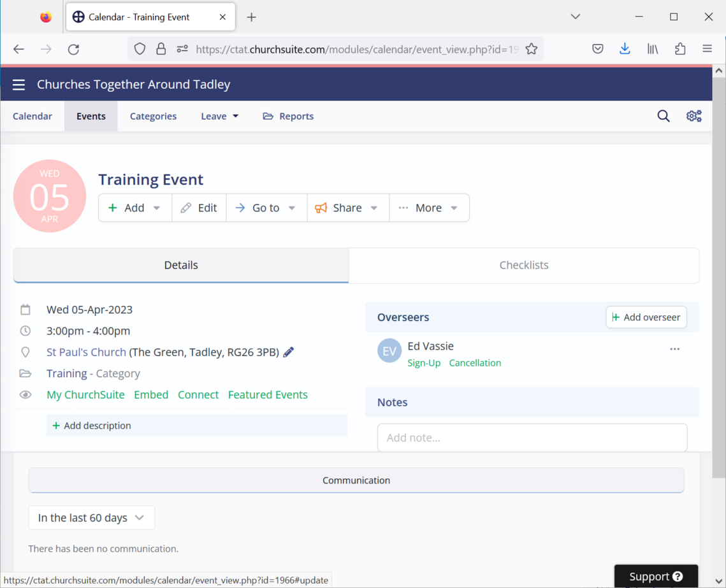
Task: Select the Details tab
Action: pyautogui.click(x=181, y=265)
